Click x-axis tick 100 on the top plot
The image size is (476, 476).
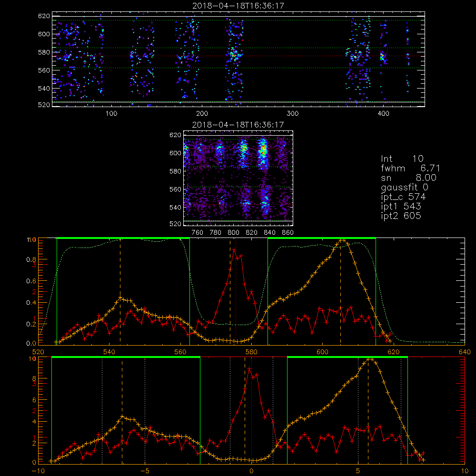pos(111,114)
